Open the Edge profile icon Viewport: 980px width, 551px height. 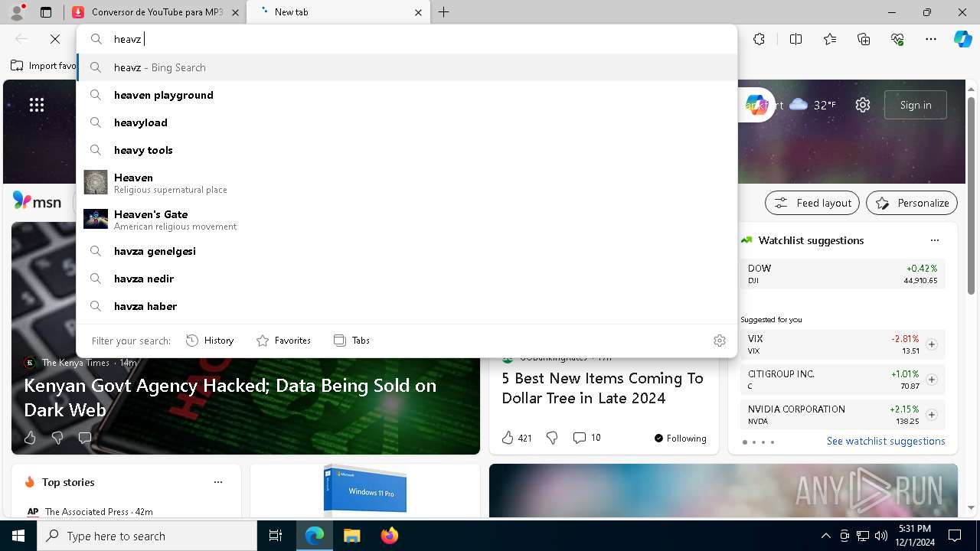click(x=16, y=12)
